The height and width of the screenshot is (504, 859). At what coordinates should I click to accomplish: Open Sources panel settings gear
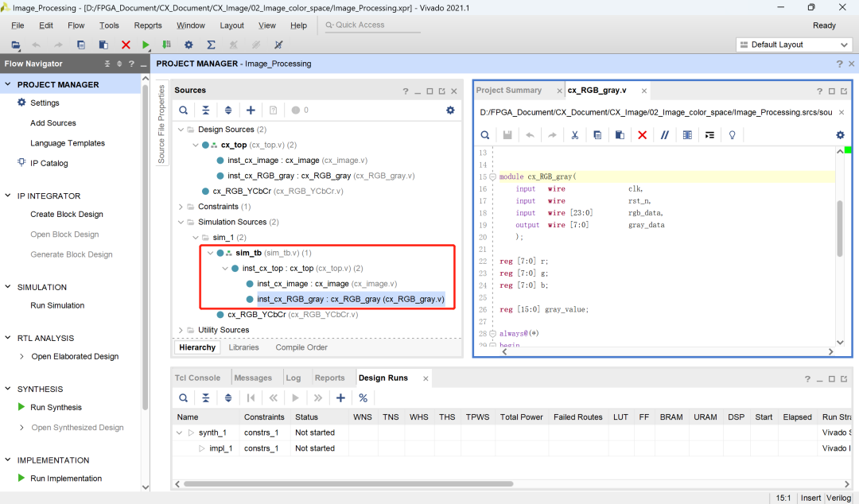[450, 110]
